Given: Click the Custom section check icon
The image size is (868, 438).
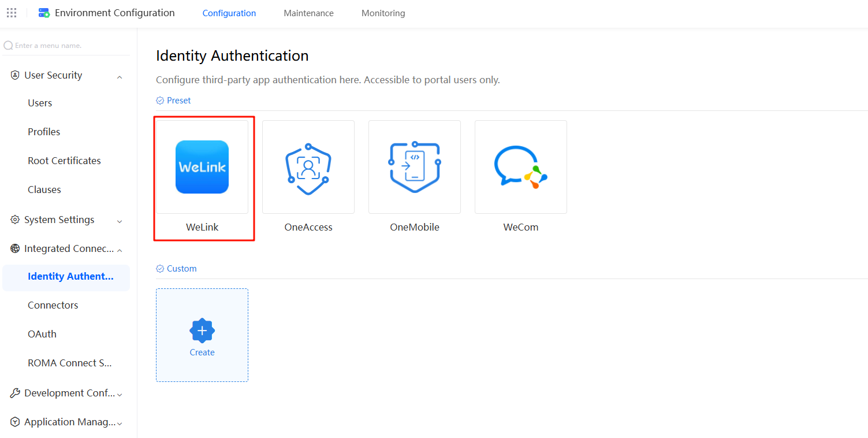Looking at the screenshot, I should [x=160, y=269].
